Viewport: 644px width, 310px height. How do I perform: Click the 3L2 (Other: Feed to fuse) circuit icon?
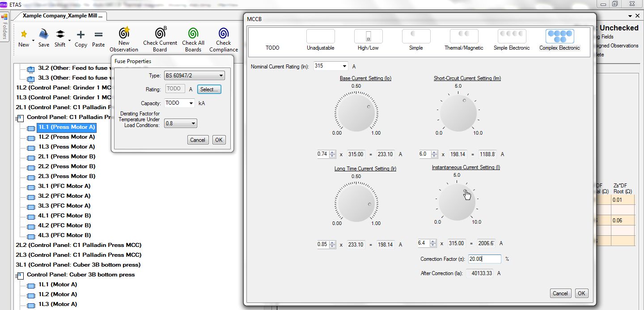(31, 69)
